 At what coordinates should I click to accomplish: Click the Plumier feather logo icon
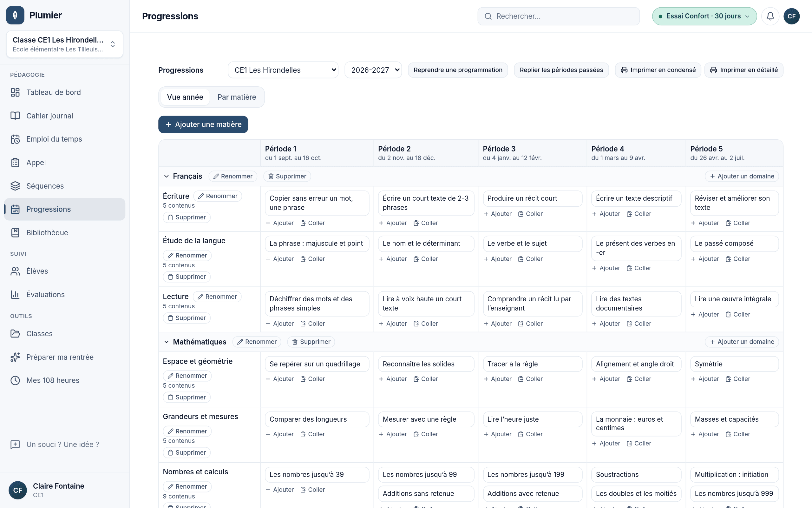[x=15, y=15]
